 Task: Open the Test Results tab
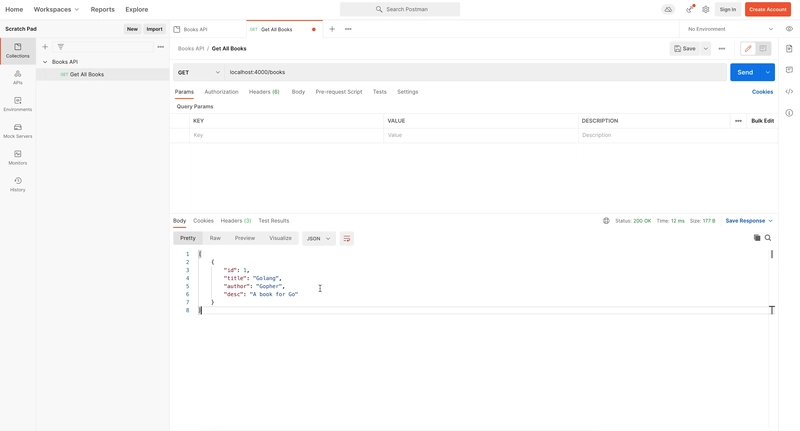tap(273, 221)
